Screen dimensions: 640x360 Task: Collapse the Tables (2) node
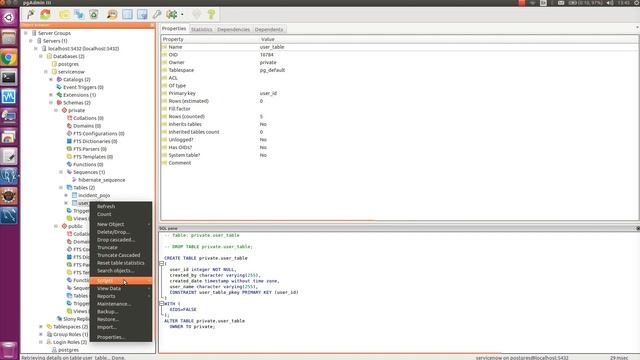coord(61,187)
